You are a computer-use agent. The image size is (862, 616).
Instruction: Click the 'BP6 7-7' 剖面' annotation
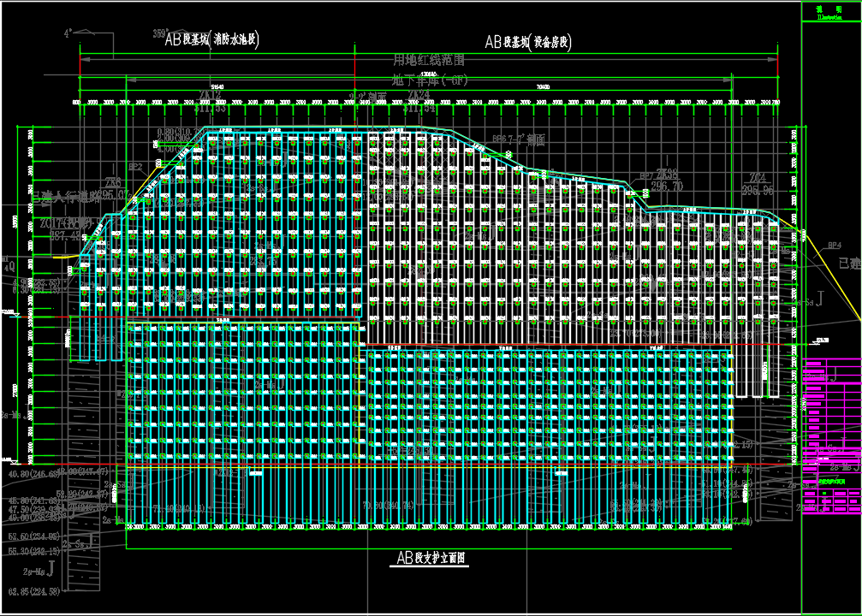coord(519,140)
